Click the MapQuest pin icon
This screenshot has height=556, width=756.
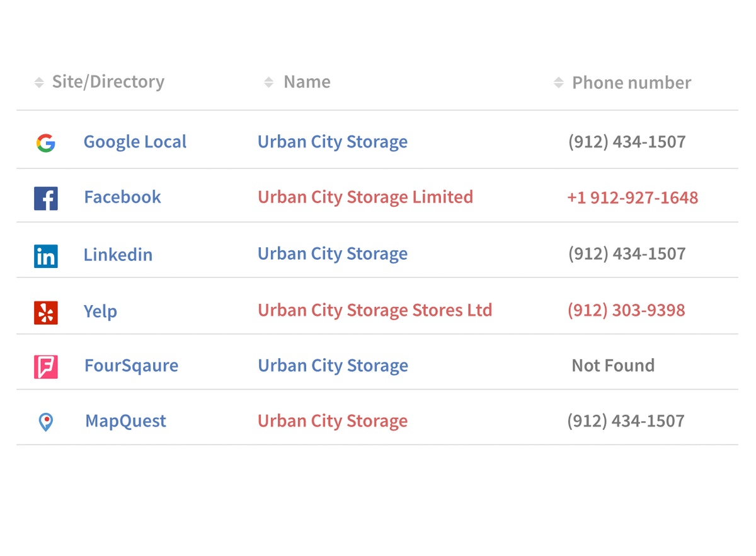(45, 422)
